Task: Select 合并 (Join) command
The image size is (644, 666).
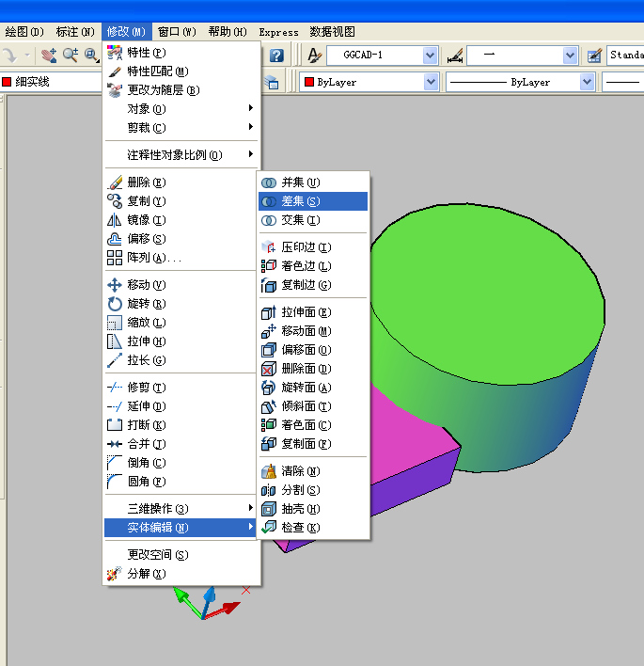Action: [181, 444]
